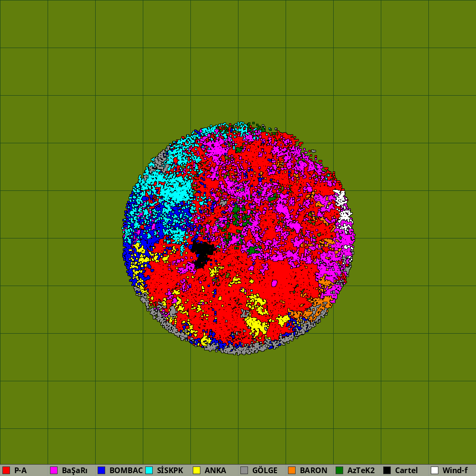
Task: Select the BOMBAC legend label
Action: 126,470
